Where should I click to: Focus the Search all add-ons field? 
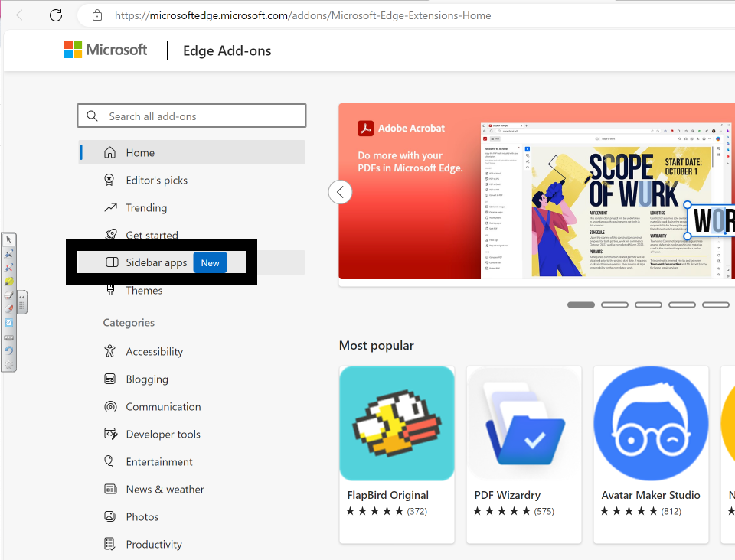click(191, 116)
